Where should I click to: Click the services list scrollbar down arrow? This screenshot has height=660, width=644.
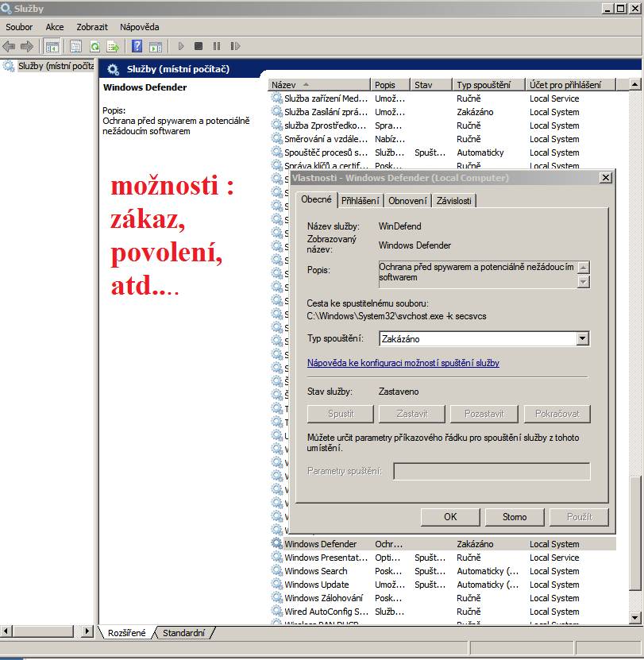coord(634,617)
